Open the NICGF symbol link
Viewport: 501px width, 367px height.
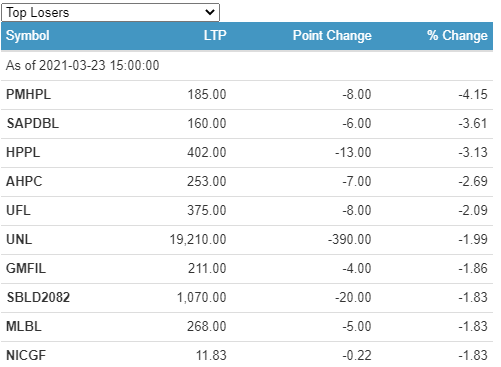point(26,355)
